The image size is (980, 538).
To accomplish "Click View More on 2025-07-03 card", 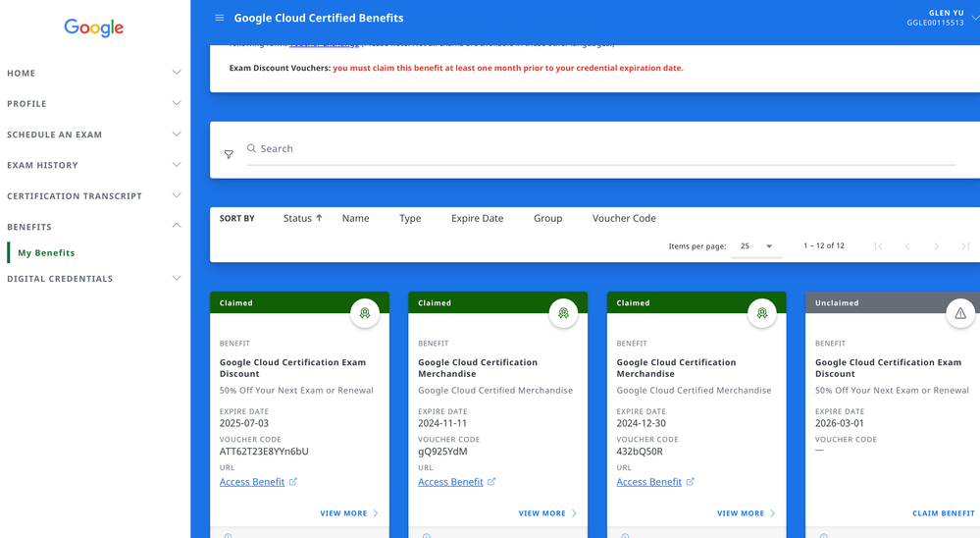I will point(349,513).
